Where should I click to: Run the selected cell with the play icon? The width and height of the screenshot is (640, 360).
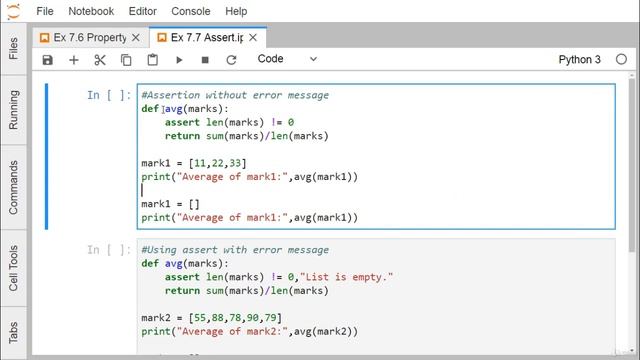(179, 60)
